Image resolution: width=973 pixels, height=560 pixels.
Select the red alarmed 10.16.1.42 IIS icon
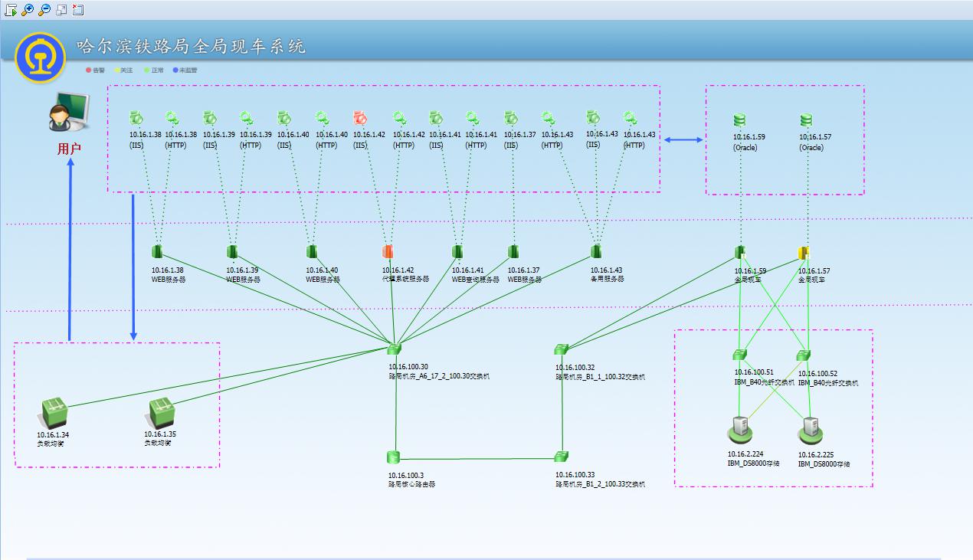[361, 118]
